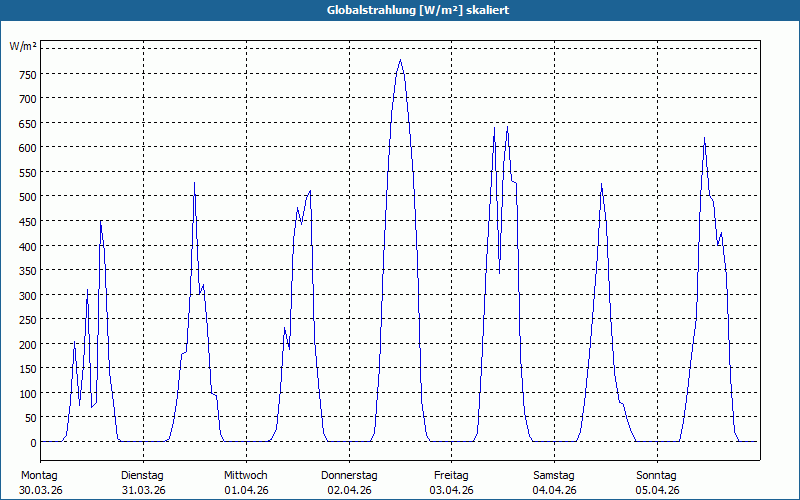Click the date 04.04.26

[555, 491]
